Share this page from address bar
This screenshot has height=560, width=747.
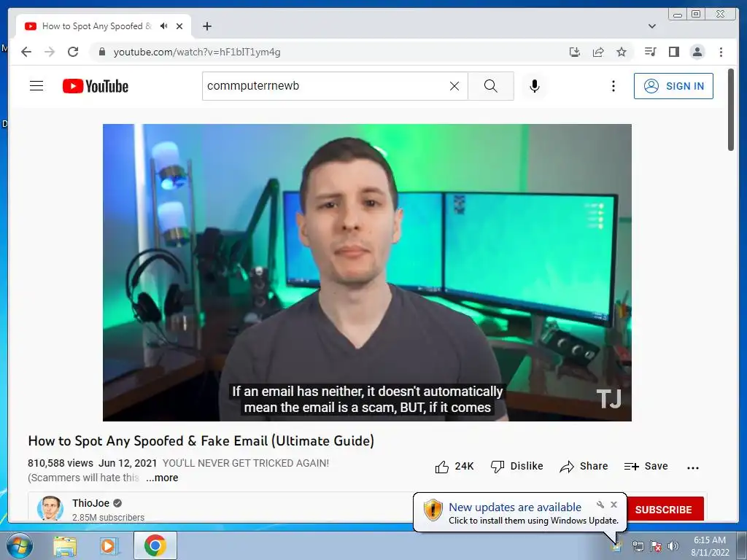[x=598, y=52]
